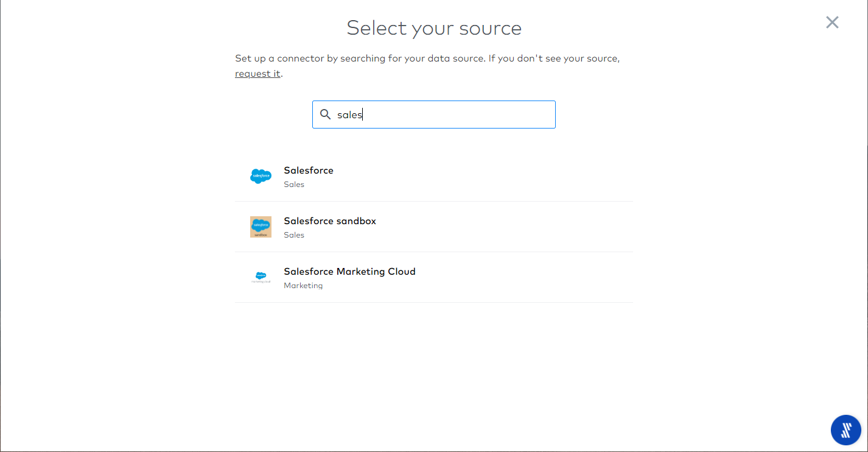This screenshot has width=868, height=452.
Task: Click the Salesforce sandbox title text
Action: click(x=329, y=221)
